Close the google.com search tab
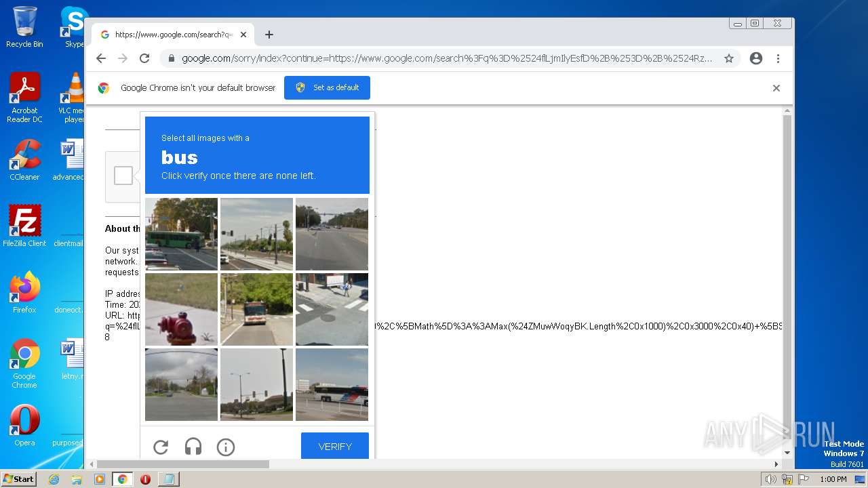Image resolution: width=868 pixels, height=488 pixels. click(x=243, y=35)
